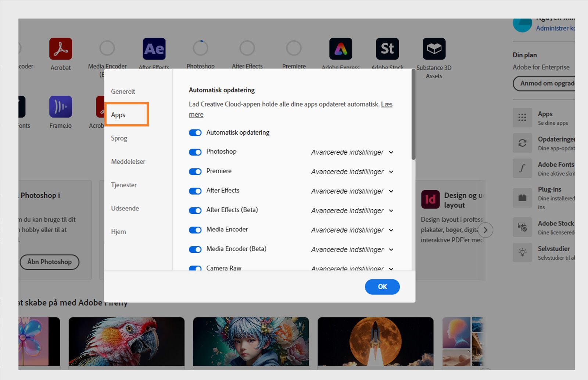Click the Adobe Fonts sidebar icon

point(522,168)
